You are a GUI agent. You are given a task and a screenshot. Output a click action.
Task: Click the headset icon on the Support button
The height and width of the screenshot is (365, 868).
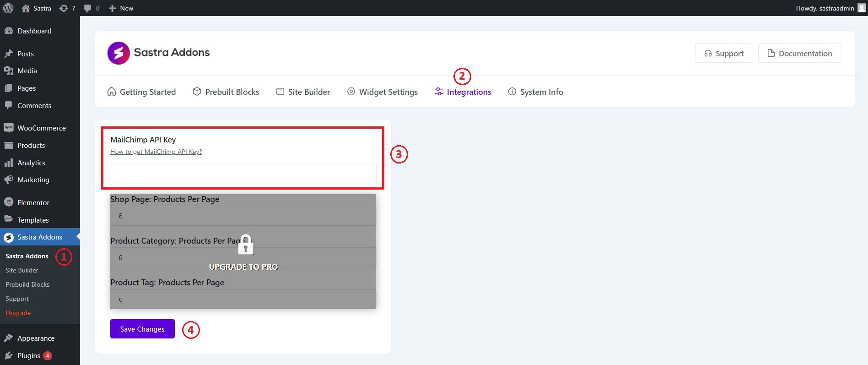pyautogui.click(x=708, y=53)
